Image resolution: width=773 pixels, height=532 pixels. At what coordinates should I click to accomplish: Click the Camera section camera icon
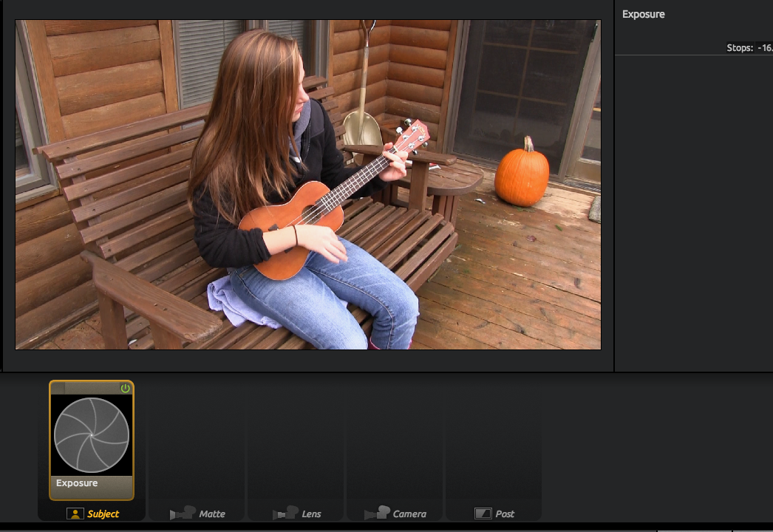(x=377, y=513)
